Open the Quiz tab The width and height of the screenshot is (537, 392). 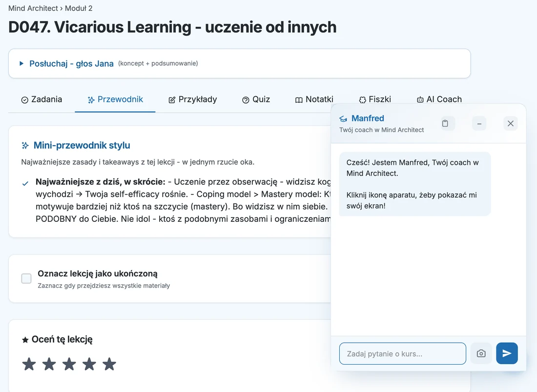click(x=256, y=99)
